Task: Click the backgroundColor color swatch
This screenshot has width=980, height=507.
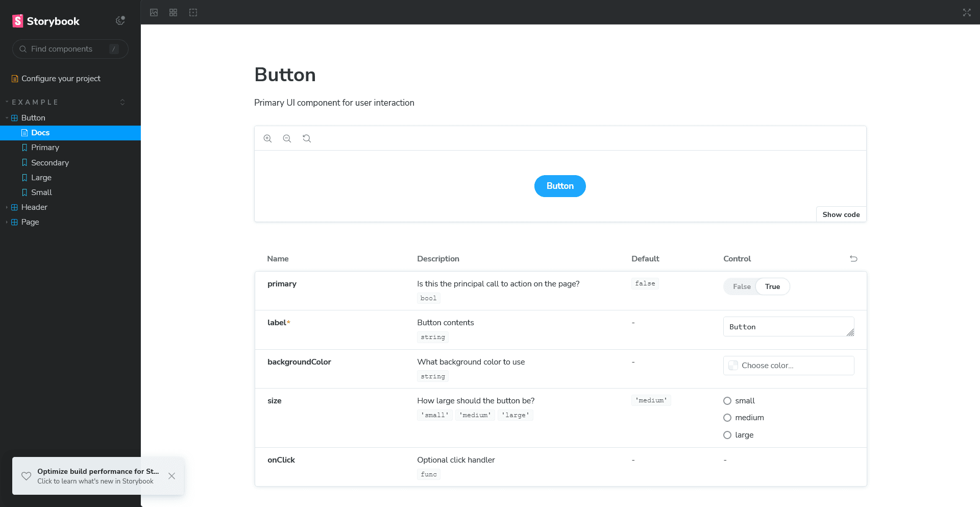Action: click(x=733, y=366)
